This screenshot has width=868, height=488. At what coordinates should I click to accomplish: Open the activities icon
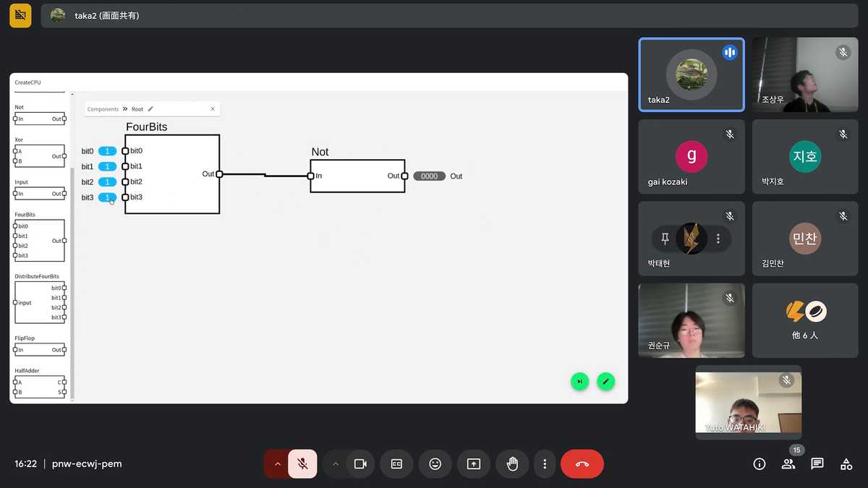pyautogui.click(x=846, y=464)
